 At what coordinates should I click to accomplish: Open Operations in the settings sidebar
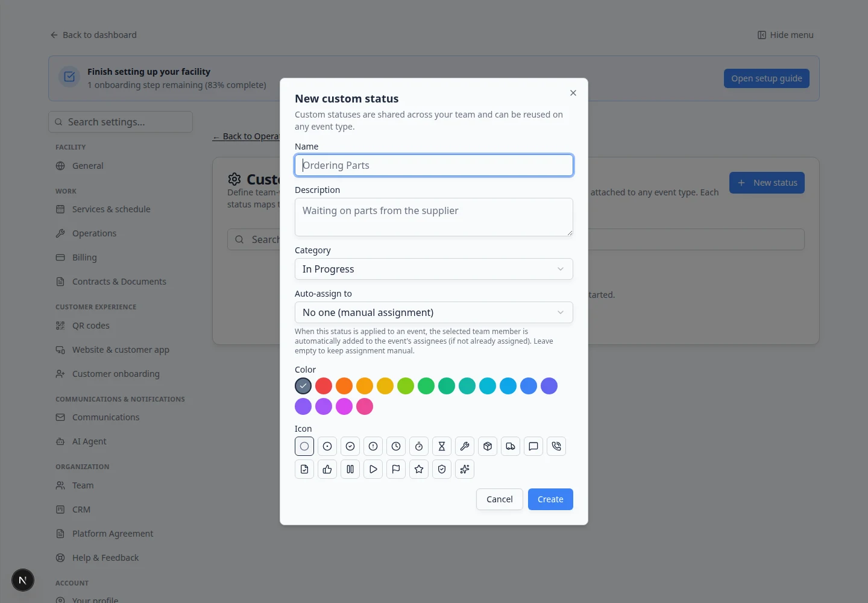point(94,233)
